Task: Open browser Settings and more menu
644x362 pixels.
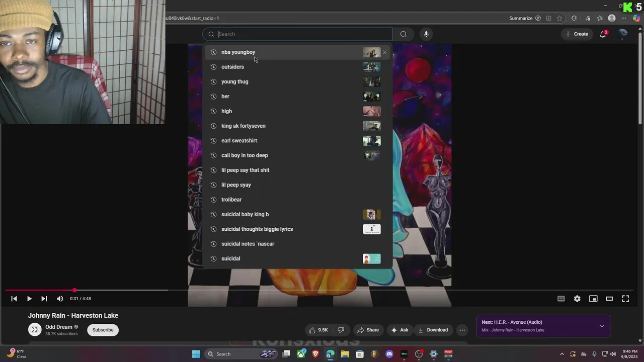Action: [624, 18]
